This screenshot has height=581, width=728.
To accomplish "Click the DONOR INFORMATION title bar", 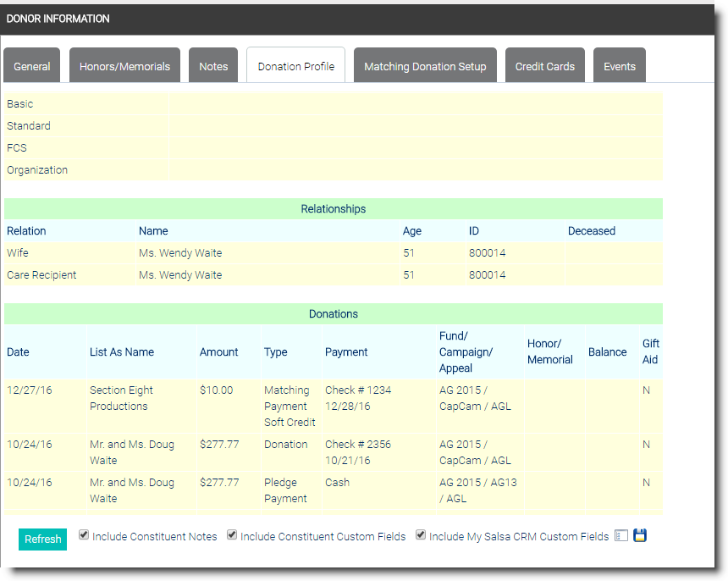I will point(357,19).
